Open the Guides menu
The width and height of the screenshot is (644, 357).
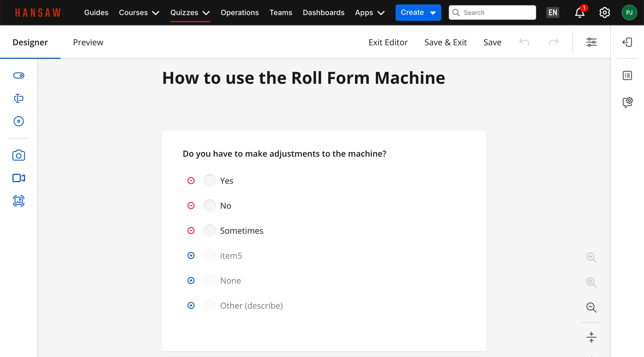point(96,12)
